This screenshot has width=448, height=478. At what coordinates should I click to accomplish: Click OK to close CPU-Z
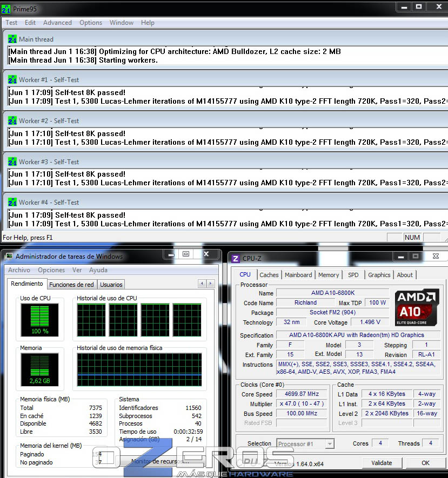tap(425, 463)
